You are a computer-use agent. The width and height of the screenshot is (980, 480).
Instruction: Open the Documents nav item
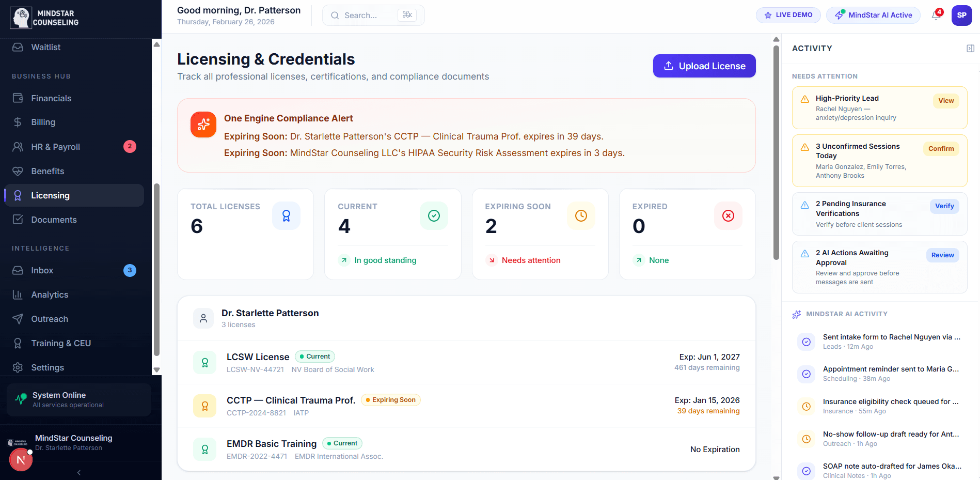point(54,220)
